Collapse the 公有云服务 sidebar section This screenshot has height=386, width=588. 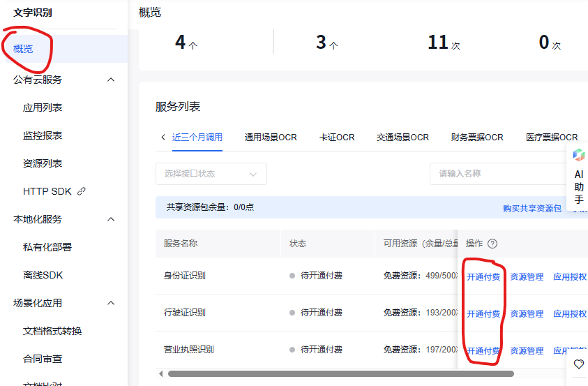tap(110, 80)
